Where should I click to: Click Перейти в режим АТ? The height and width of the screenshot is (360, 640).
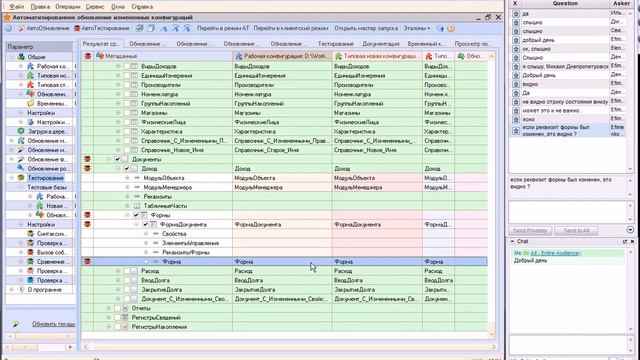[222, 29]
